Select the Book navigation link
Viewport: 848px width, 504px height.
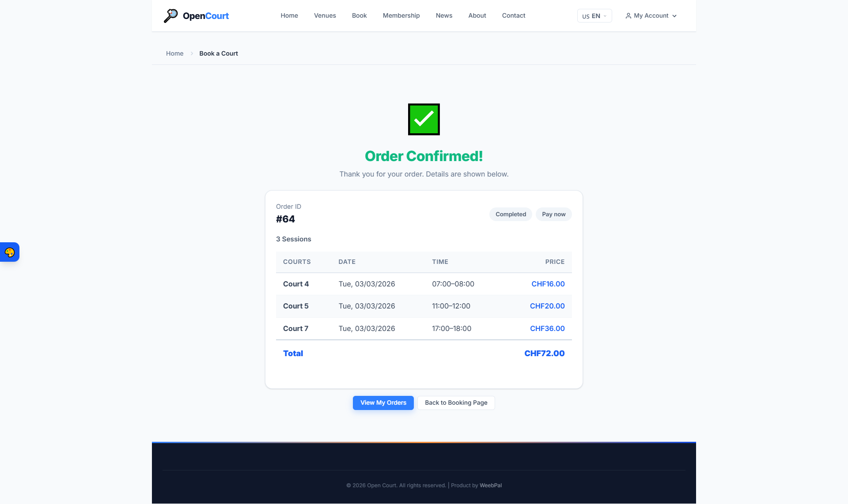[359, 15]
